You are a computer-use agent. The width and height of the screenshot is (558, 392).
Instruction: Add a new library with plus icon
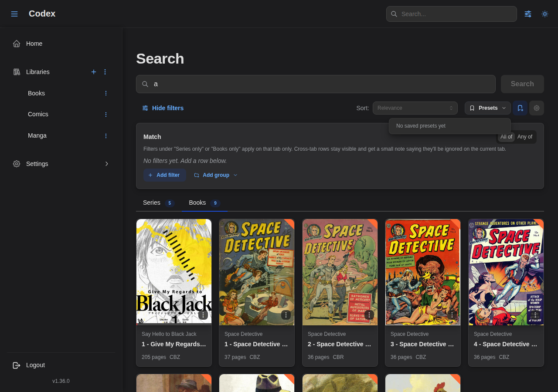94,72
